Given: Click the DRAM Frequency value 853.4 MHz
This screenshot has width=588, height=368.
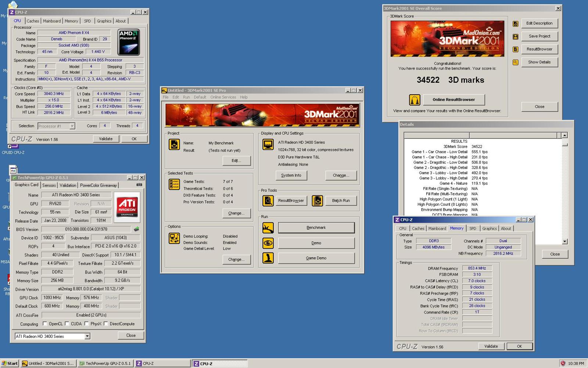Looking at the screenshot, I should click(x=477, y=268).
